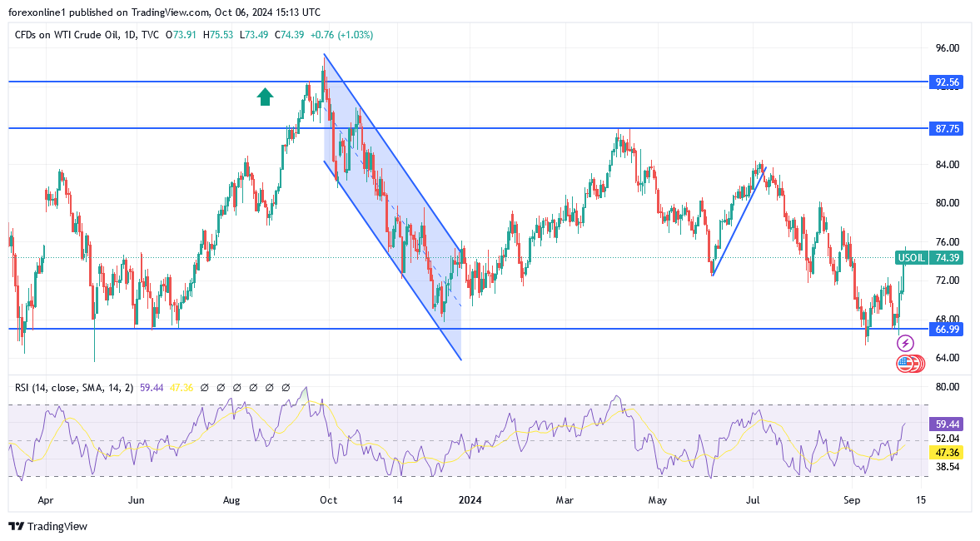
Task: Click the forexonline1 published header text
Action: coord(164,12)
